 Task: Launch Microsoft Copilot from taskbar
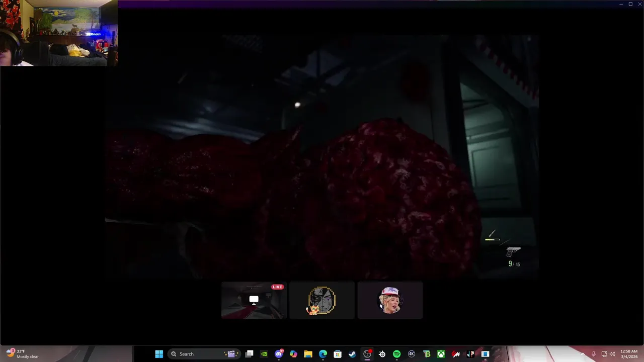point(293,354)
